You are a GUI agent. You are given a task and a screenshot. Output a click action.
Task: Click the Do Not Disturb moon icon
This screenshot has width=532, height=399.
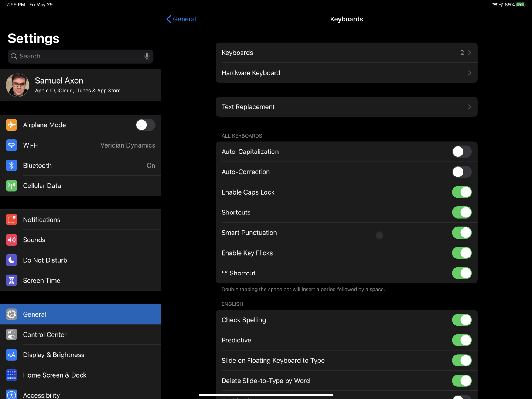11,260
